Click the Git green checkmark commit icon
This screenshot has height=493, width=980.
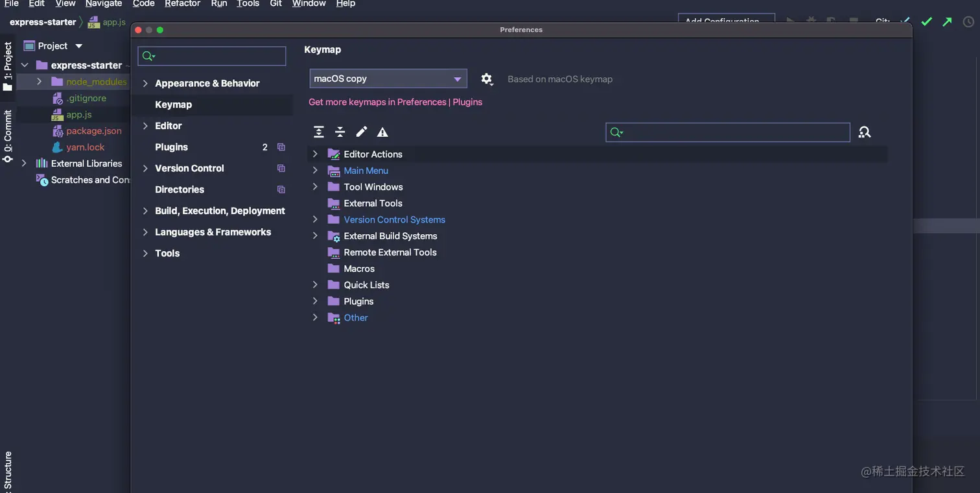(x=927, y=21)
